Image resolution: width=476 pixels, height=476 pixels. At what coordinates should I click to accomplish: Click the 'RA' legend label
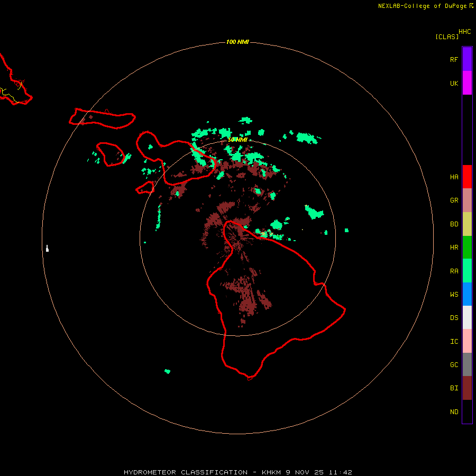click(454, 271)
